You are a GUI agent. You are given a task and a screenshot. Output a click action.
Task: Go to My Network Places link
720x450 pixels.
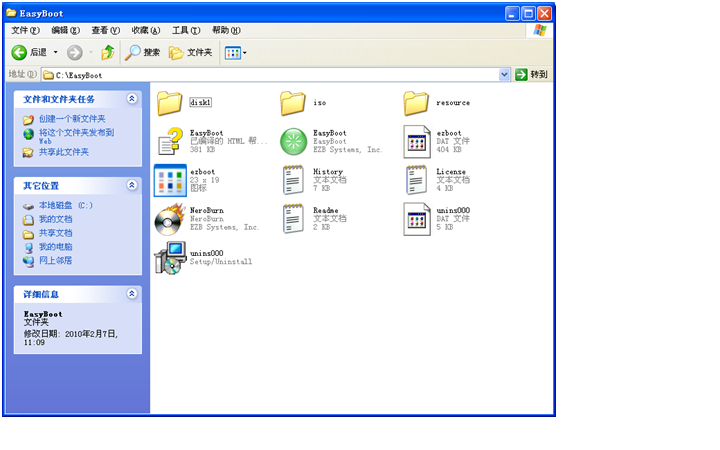pyautogui.click(x=56, y=260)
